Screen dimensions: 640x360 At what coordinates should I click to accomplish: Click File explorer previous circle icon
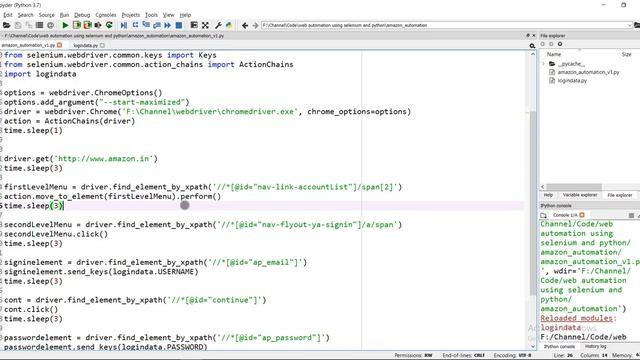tap(543, 44)
